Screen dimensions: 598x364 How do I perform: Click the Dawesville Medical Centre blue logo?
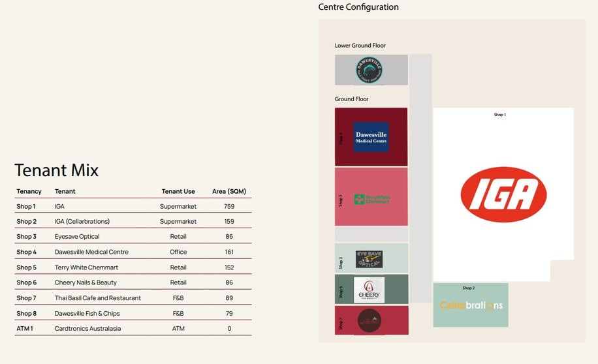tap(371, 137)
